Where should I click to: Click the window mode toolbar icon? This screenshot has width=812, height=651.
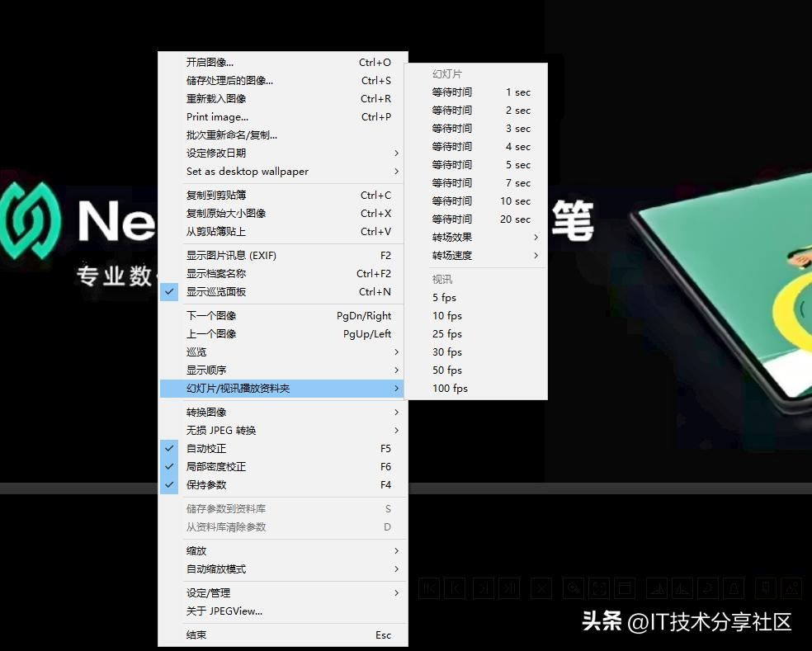pyautogui.click(x=625, y=588)
